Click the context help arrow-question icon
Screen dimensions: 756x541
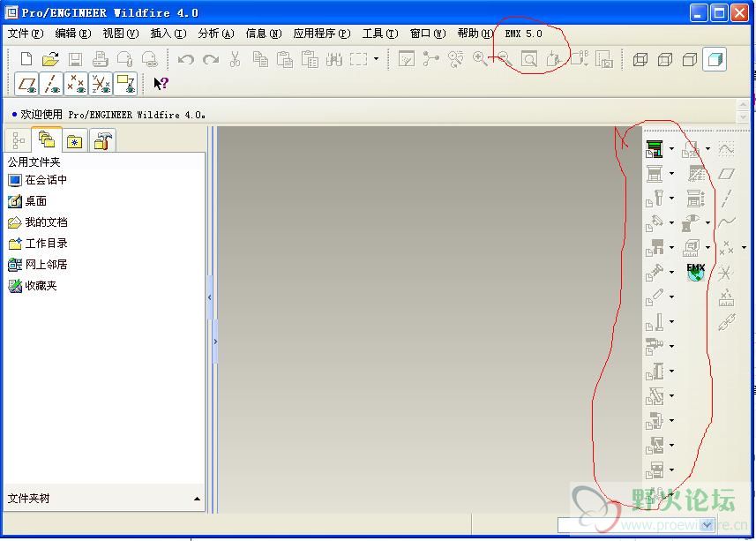161,84
